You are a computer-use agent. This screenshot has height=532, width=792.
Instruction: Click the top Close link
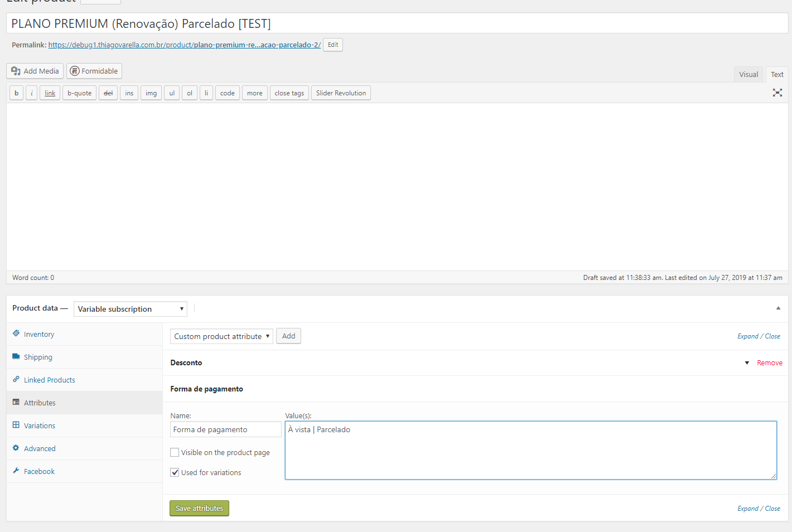[772, 336]
